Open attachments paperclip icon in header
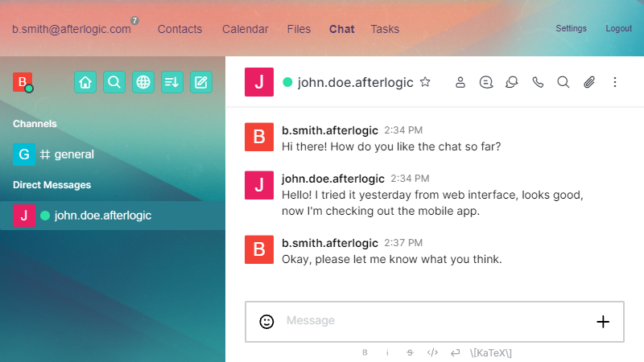Screen dimensions: 644x362 [589, 82]
